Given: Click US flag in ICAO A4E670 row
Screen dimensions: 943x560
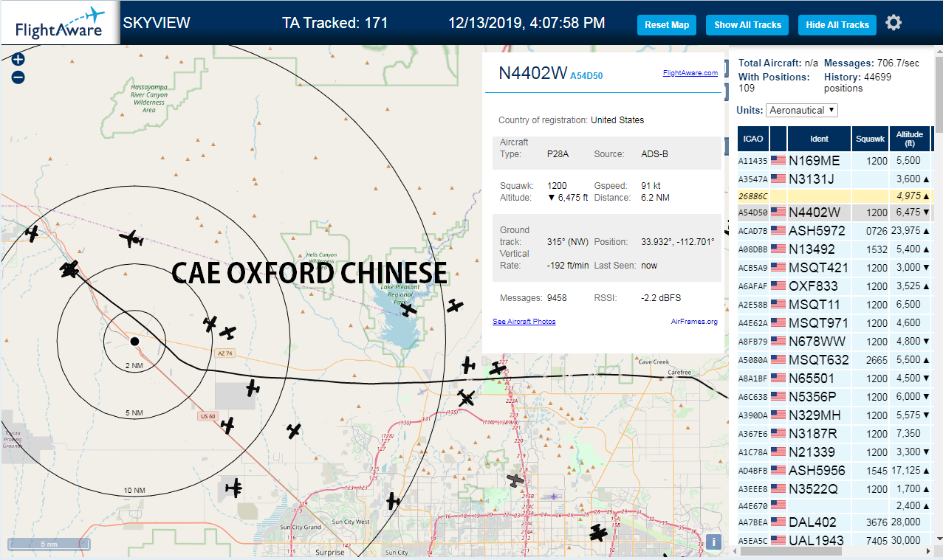Looking at the screenshot, I should click(778, 505).
